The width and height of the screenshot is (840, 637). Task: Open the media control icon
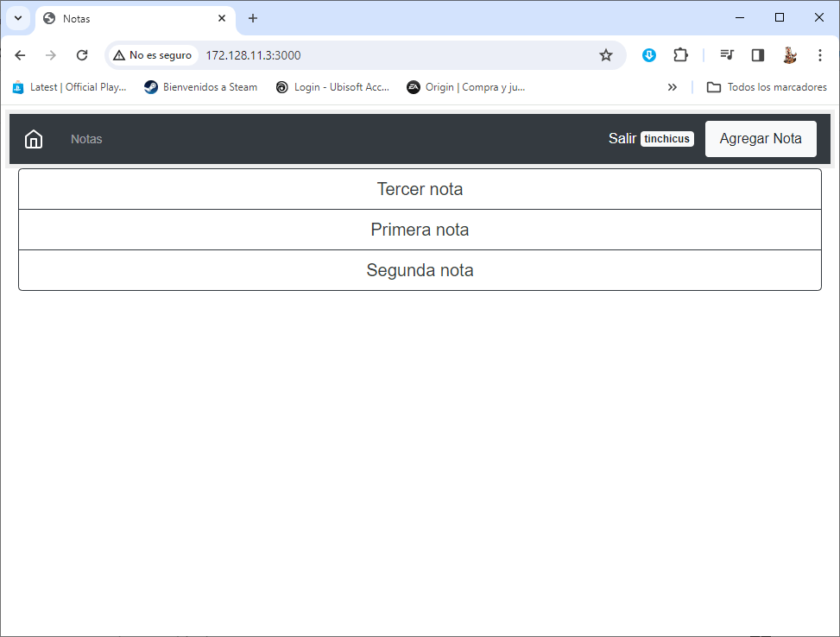click(x=727, y=55)
